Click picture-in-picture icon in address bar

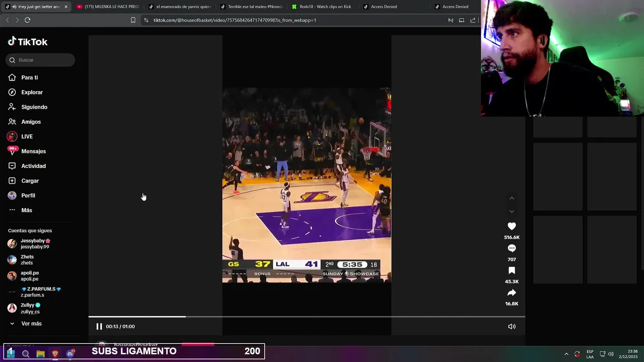(x=461, y=20)
